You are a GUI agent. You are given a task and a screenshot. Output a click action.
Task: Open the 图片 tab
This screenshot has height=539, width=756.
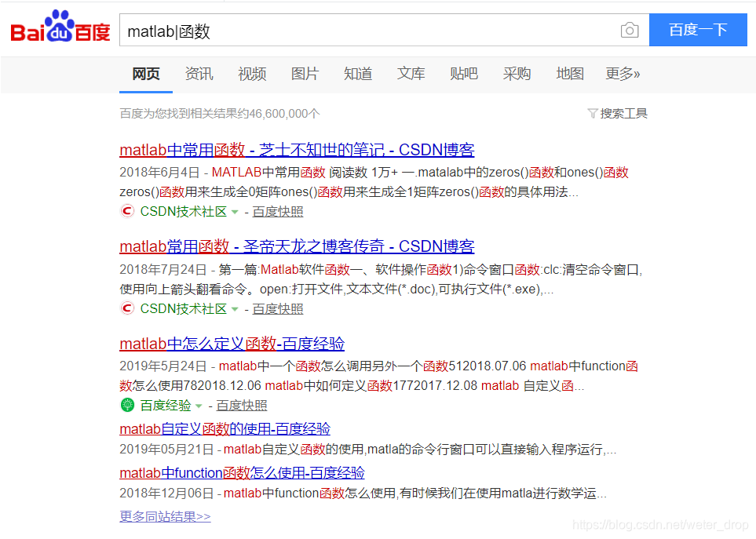(x=305, y=74)
